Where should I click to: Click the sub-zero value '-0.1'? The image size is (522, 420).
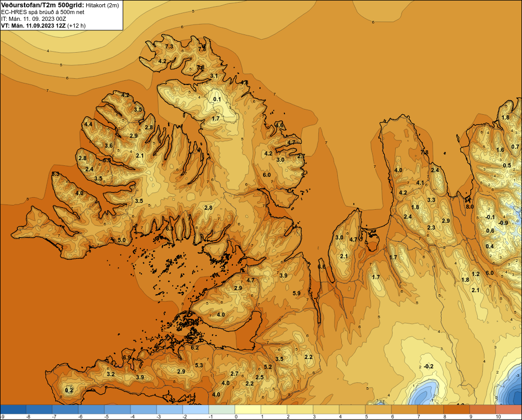pyautogui.click(x=490, y=218)
